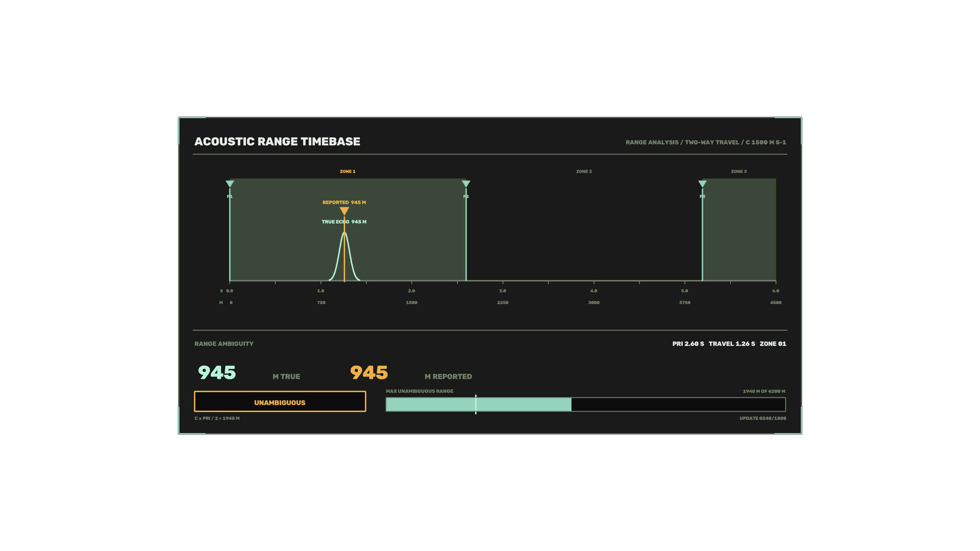Click the range analysis header subtitle
Viewport: 980px width, 551px height.
point(706,142)
